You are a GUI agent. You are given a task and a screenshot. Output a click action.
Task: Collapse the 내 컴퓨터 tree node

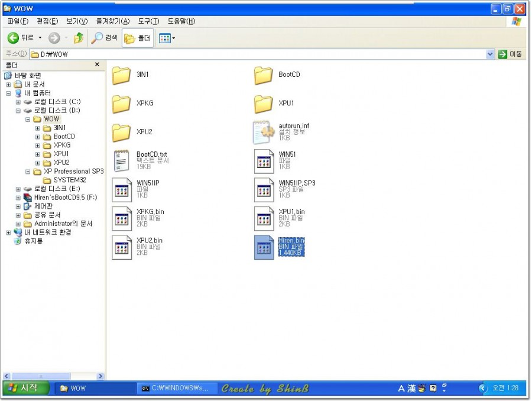click(8, 93)
